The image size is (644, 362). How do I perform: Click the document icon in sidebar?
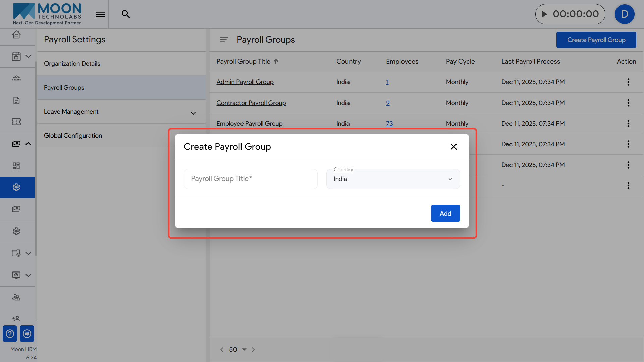16,100
